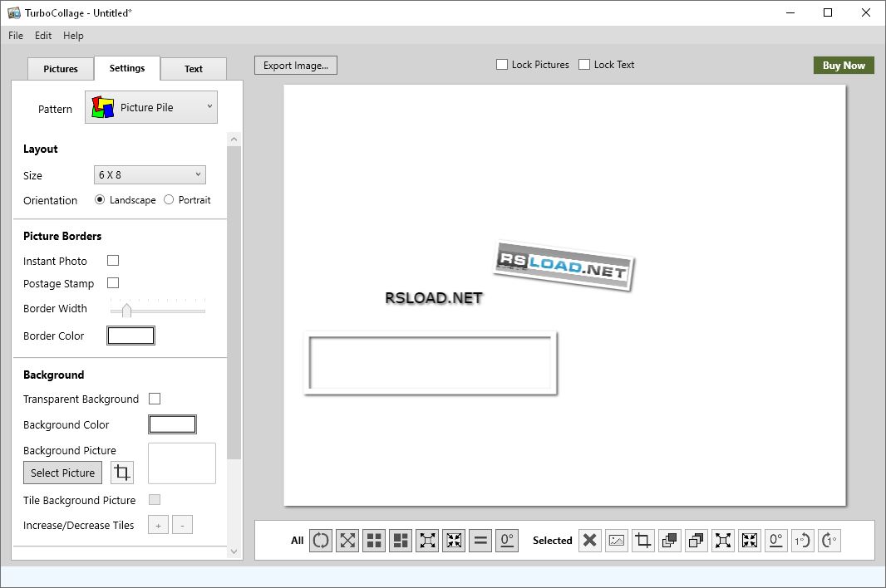The image size is (886, 588).
Task: Open the File menu
Action: [16, 36]
